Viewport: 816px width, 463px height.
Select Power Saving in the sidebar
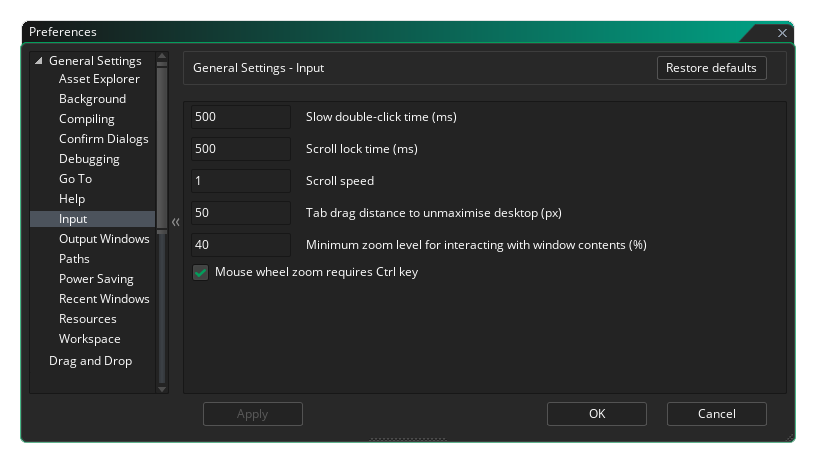(96, 279)
